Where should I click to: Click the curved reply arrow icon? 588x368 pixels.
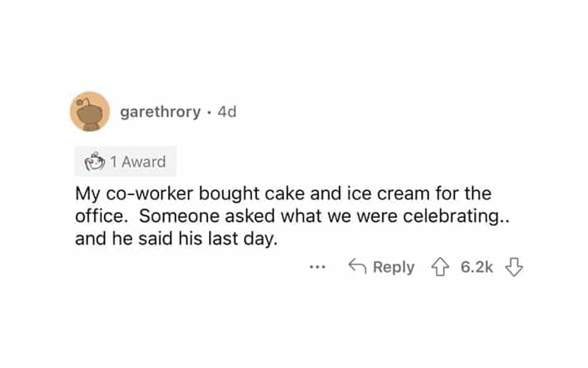pos(357,267)
